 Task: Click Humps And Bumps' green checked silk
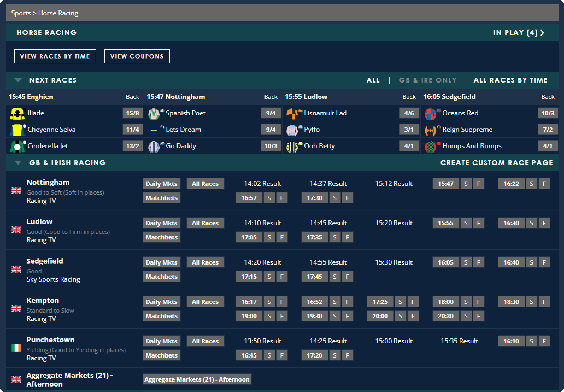coord(431,146)
